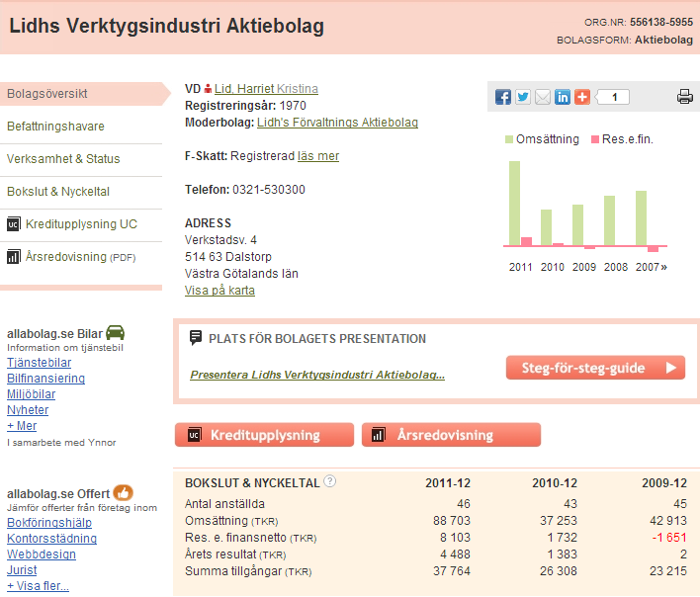Click the pink Res.e.fin. legend swatch

[594, 139]
